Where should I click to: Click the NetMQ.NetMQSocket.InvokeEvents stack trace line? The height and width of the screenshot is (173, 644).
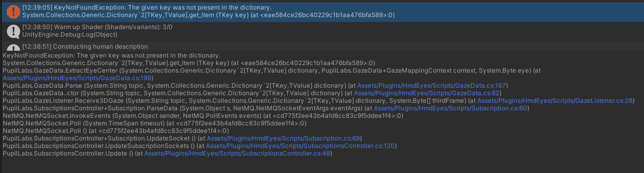(203, 116)
